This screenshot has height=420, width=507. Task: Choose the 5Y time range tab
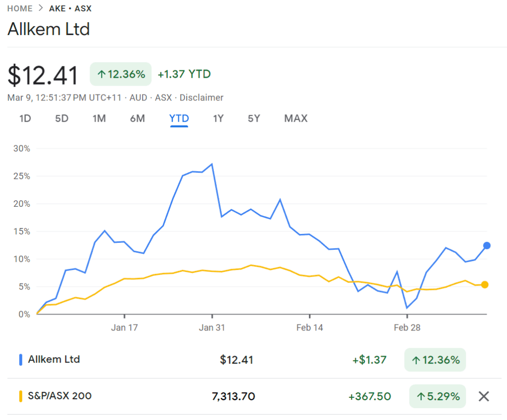(254, 119)
